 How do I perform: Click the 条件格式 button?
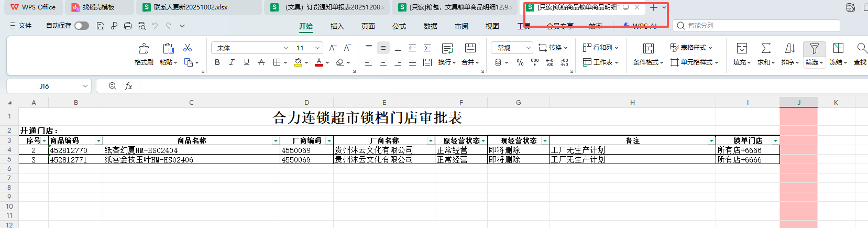(x=648, y=55)
